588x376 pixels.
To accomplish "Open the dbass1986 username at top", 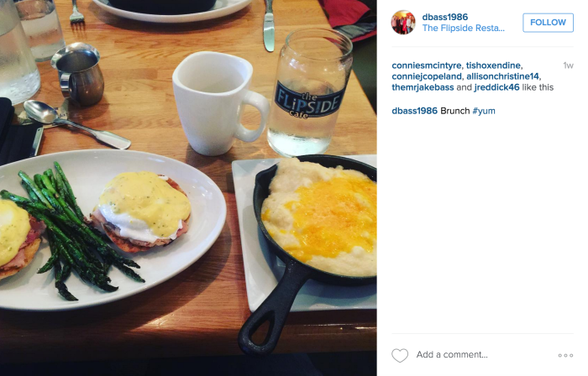I will click(444, 17).
